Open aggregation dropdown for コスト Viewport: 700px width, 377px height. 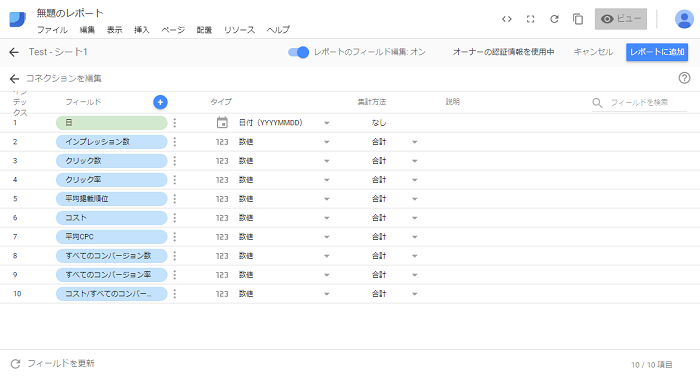point(415,218)
